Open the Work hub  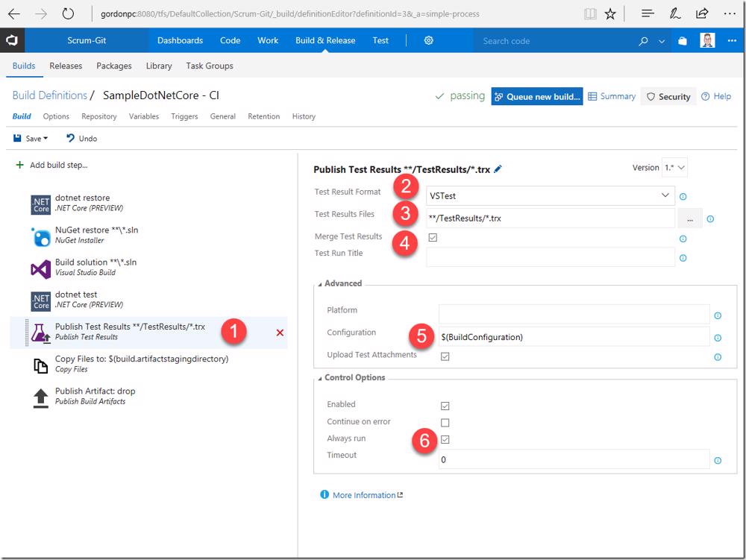point(268,40)
